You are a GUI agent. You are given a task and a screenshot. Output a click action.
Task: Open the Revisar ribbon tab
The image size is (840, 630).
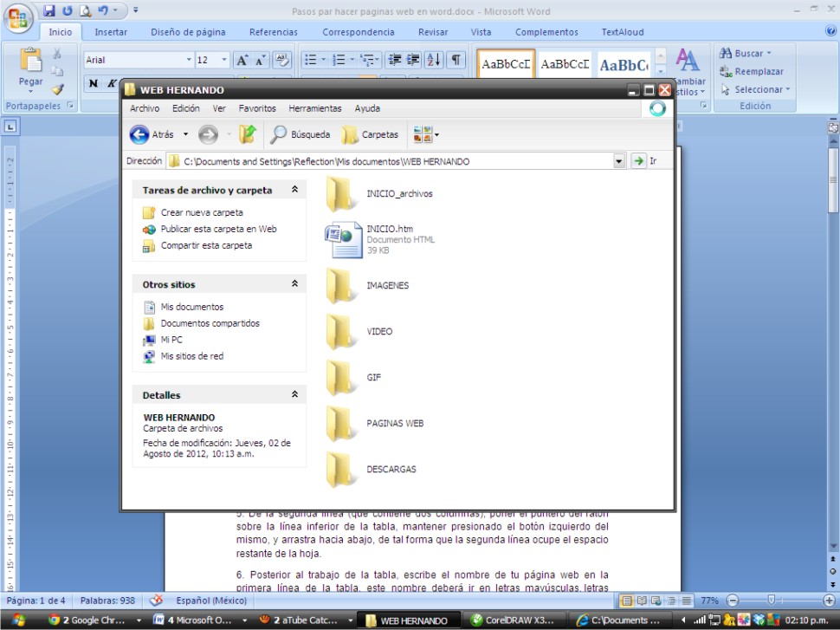pos(433,32)
